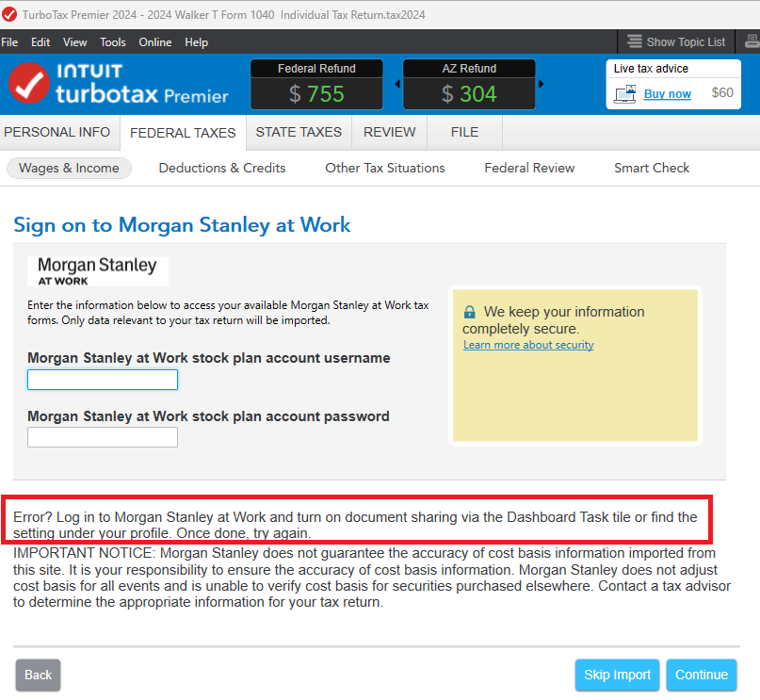This screenshot has width=760, height=700.
Task: Open the Edit menu
Action: tap(40, 42)
